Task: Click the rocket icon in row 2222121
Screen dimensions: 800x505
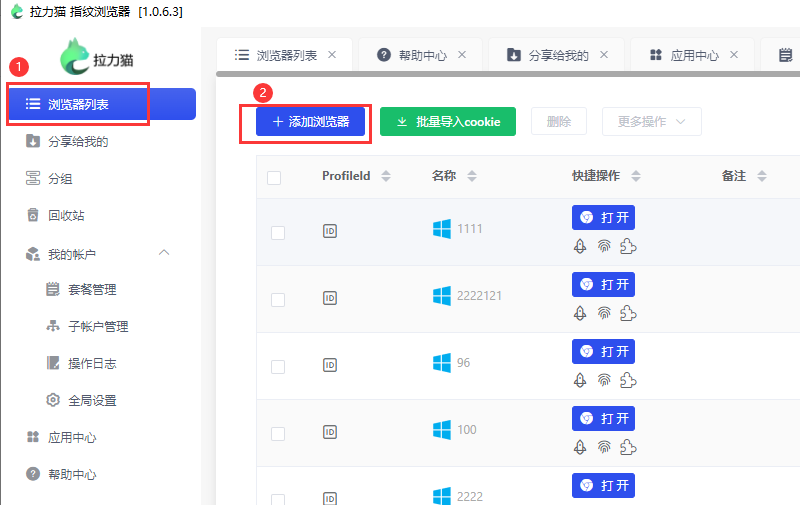Action: pos(580,313)
